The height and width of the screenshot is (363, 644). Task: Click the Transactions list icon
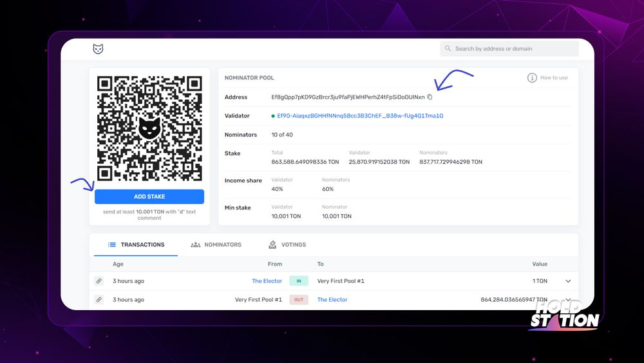111,244
